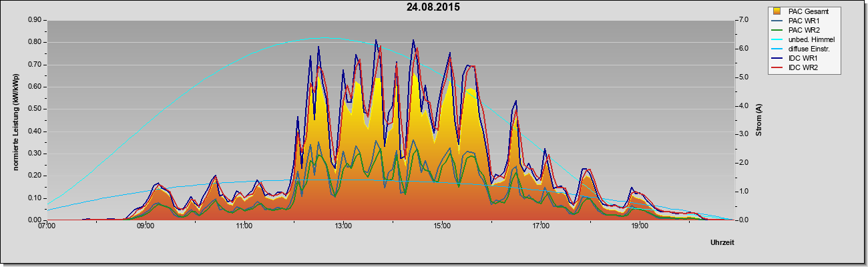
Task: Click the 7.0 right axis value
Action: coord(743,20)
